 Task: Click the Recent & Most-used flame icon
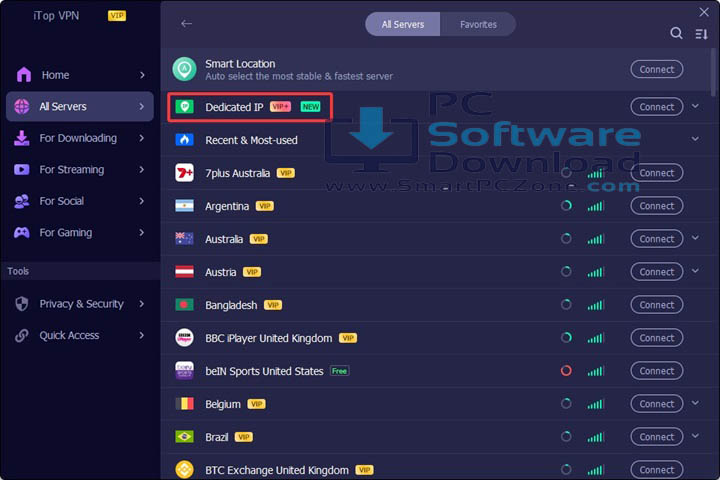[185, 140]
